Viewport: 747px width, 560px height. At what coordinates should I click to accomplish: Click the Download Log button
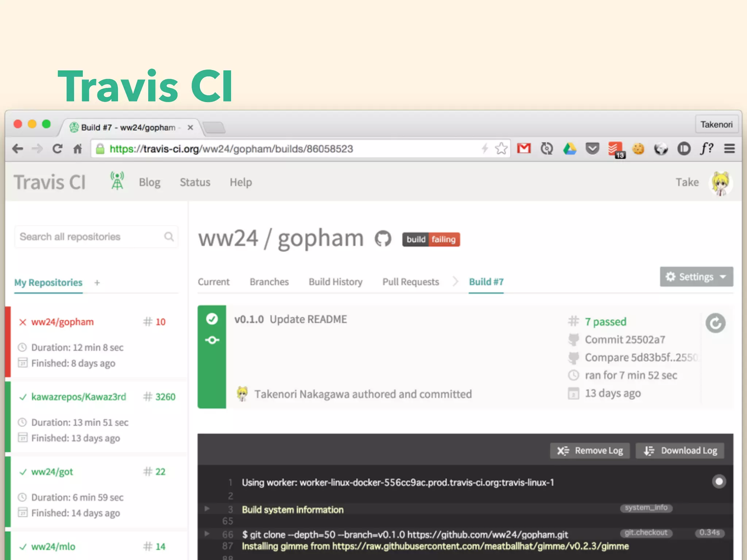pos(680,451)
